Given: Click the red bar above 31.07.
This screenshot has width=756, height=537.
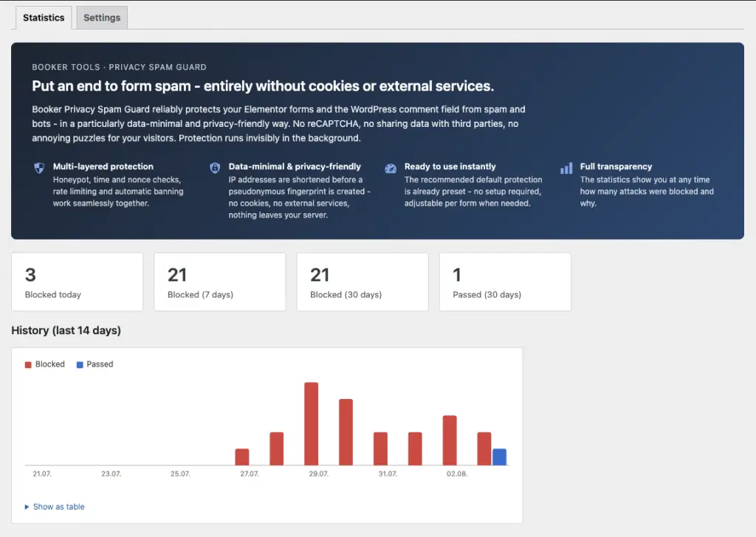Looking at the screenshot, I should click(x=380, y=449).
